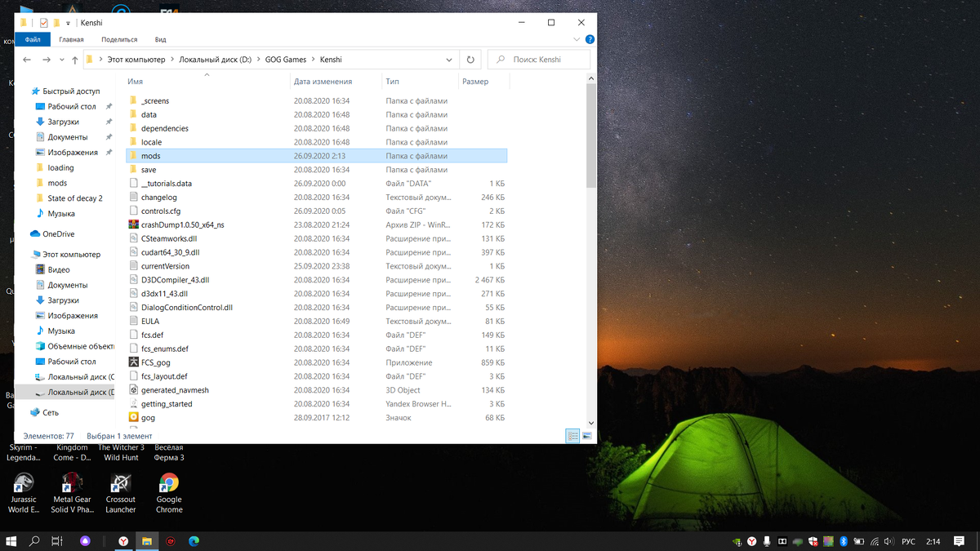Sort by the Тип column header
The image size is (980, 551).
(x=392, y=82)
